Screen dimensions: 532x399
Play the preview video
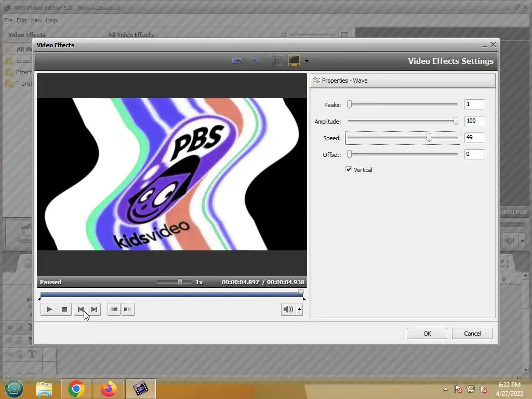49,309
